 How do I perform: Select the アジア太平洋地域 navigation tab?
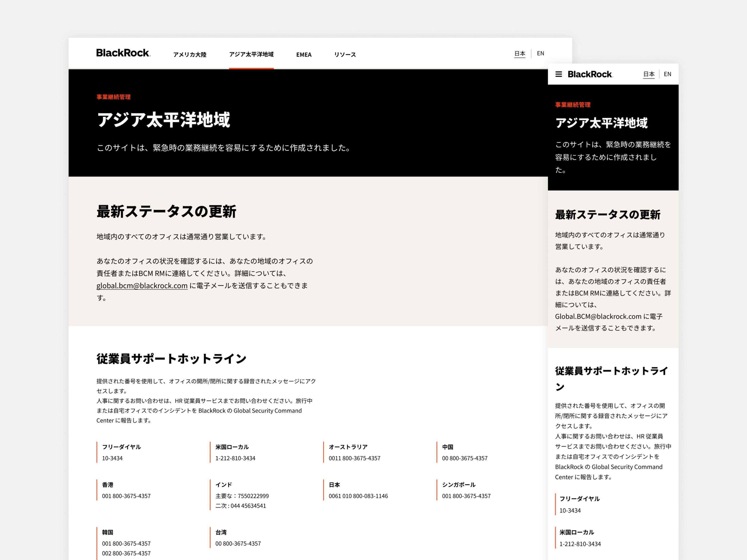tap(251, 54)
